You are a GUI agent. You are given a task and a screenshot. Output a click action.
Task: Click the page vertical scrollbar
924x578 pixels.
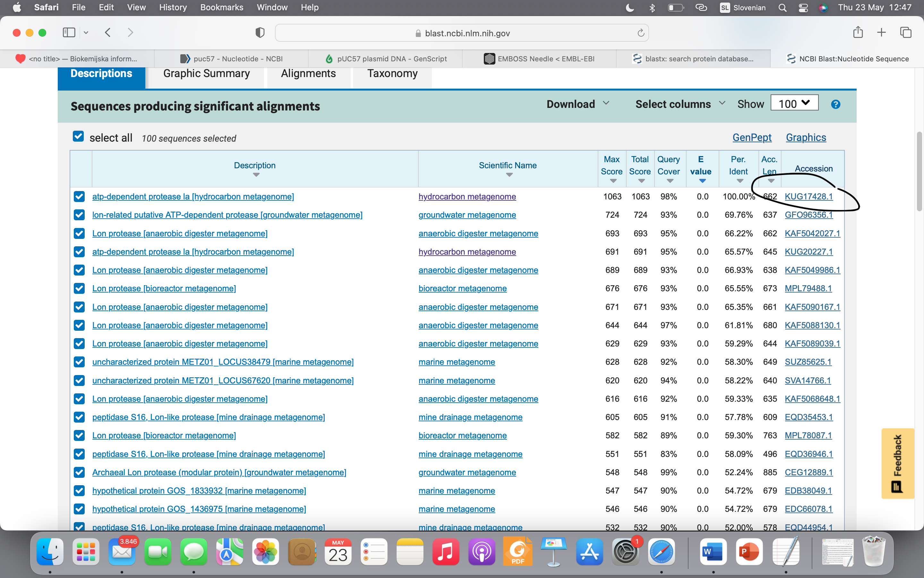[x=919, y=171]
